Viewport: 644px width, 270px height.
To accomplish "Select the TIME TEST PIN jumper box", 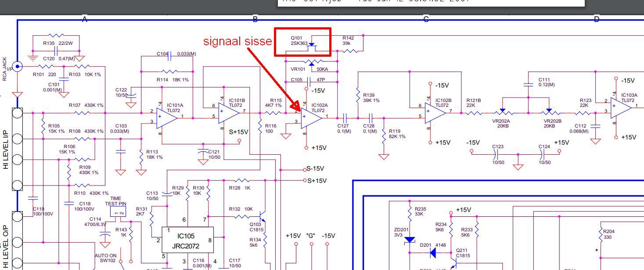I will [x=119, y=213].
